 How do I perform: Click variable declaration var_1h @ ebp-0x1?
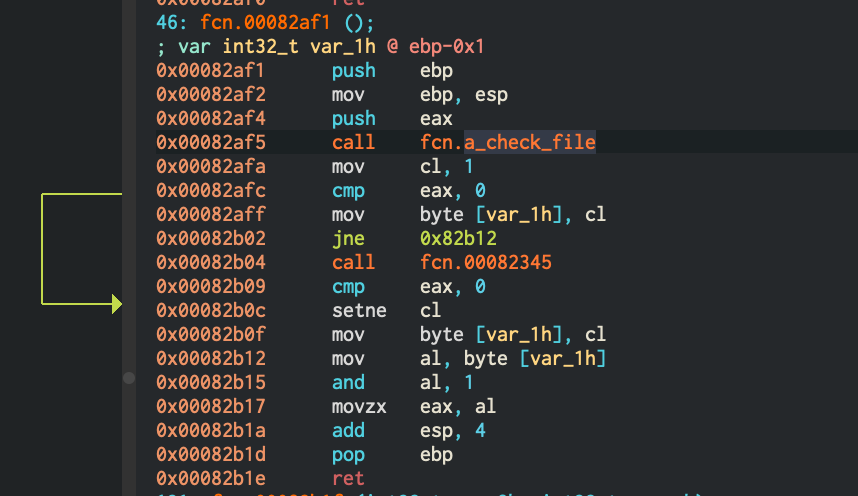pos(320,47)
